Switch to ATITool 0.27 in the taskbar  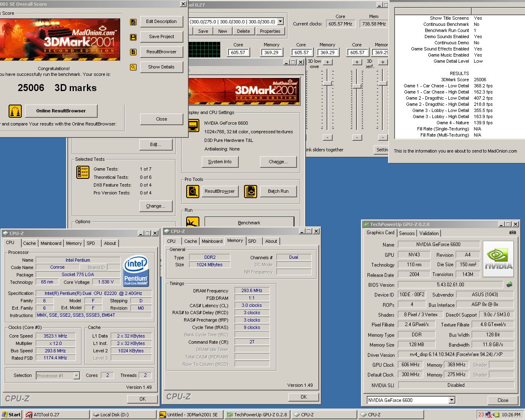point(57,415)
